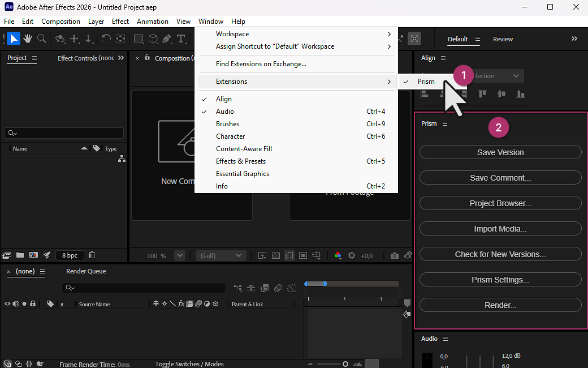Select the Rectangle shape tool
The image size is (588, 368).
(139, 38)
